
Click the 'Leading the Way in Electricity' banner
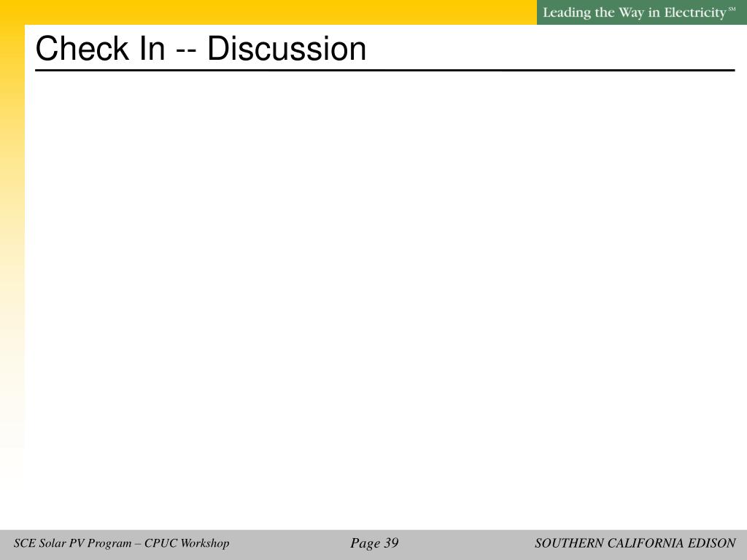tap(642, 12)
